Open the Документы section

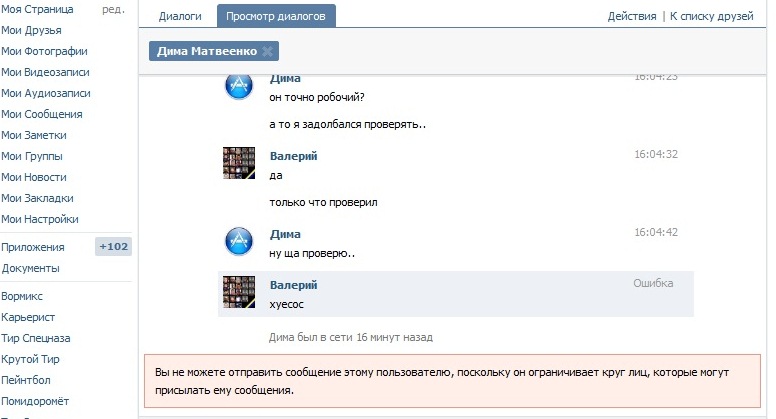point(30,268)
